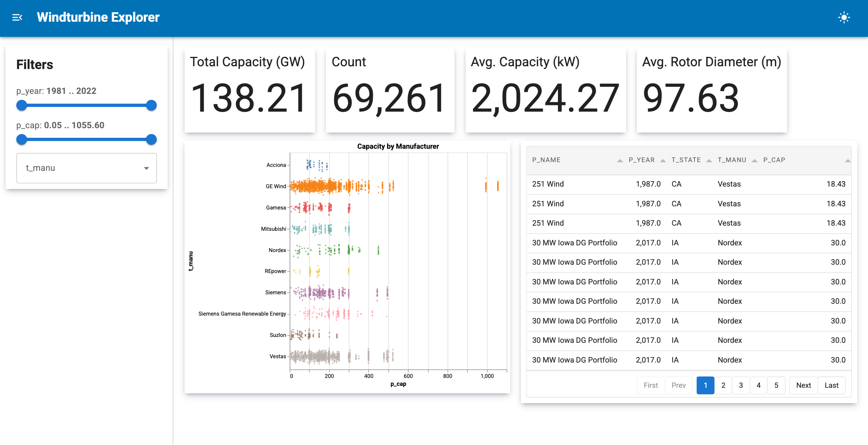
Task: Click the Vestas axis label in chart
Action: 278,356
